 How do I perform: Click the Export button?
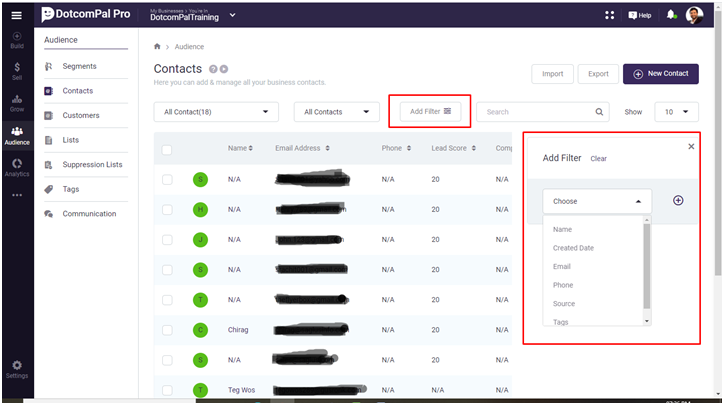pyautogui.click(x=598, y=74)
